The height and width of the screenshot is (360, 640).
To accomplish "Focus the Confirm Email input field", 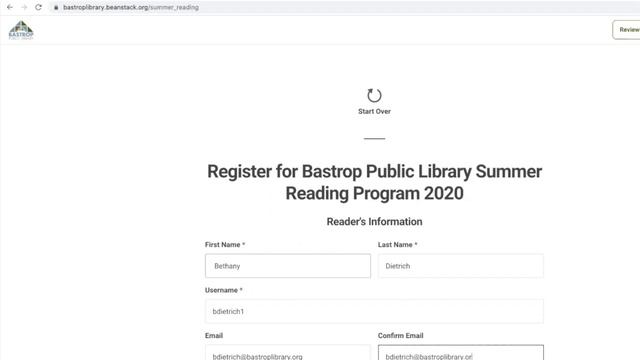I will pos(461,353).
